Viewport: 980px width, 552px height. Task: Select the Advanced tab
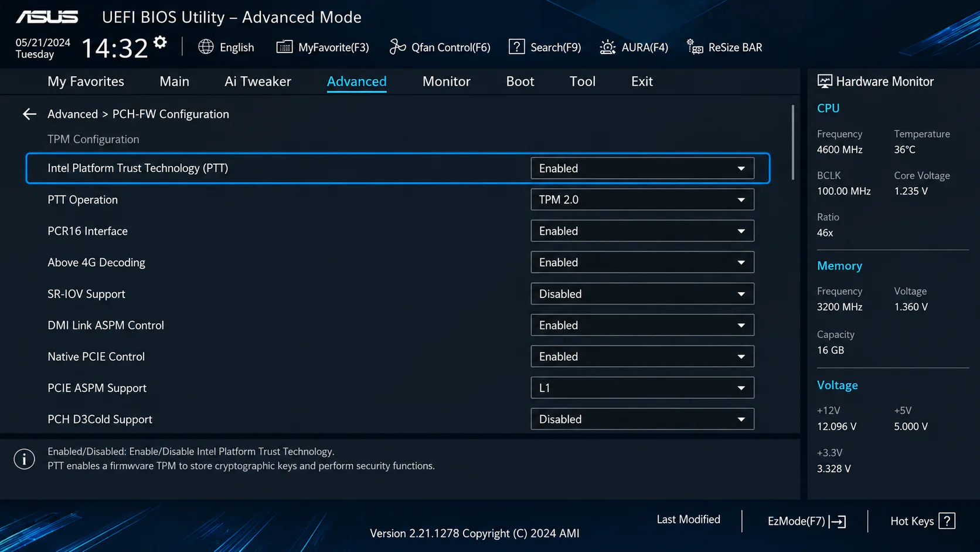[356, 82]
